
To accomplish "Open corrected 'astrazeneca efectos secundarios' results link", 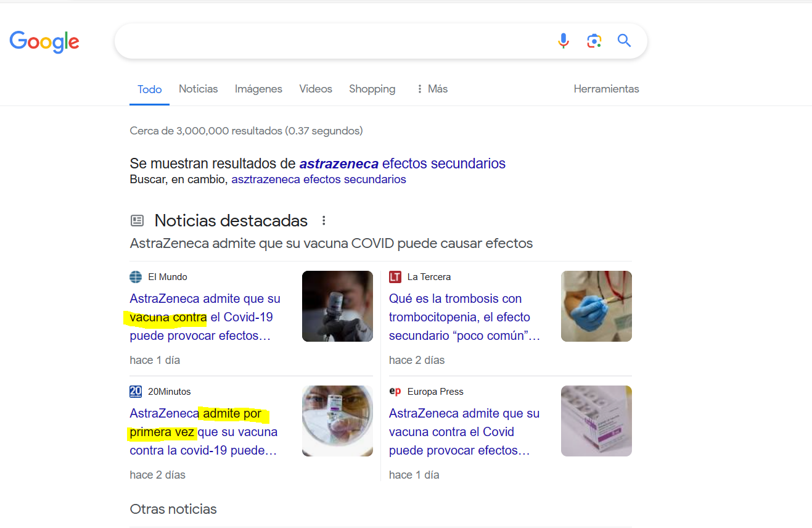I will click(403, 163).
